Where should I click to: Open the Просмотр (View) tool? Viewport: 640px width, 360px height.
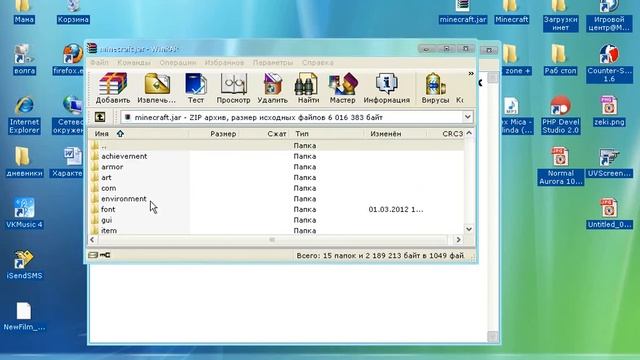coord(233,88)
